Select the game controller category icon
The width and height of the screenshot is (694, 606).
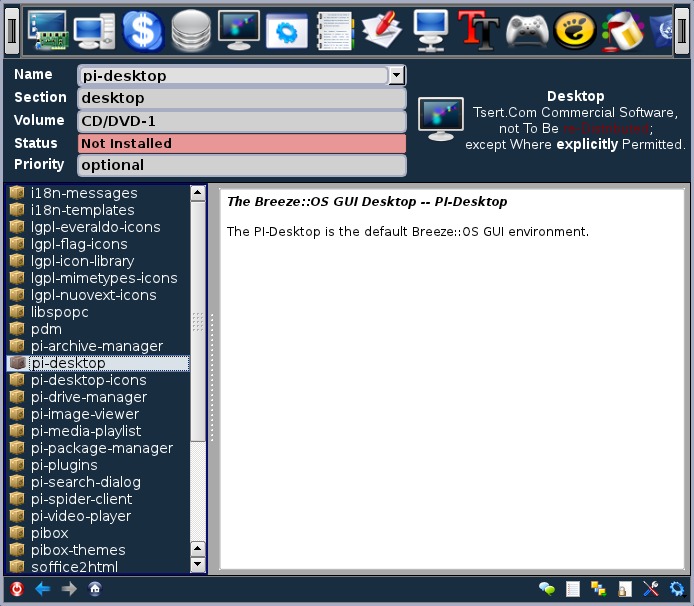point(526,30)
